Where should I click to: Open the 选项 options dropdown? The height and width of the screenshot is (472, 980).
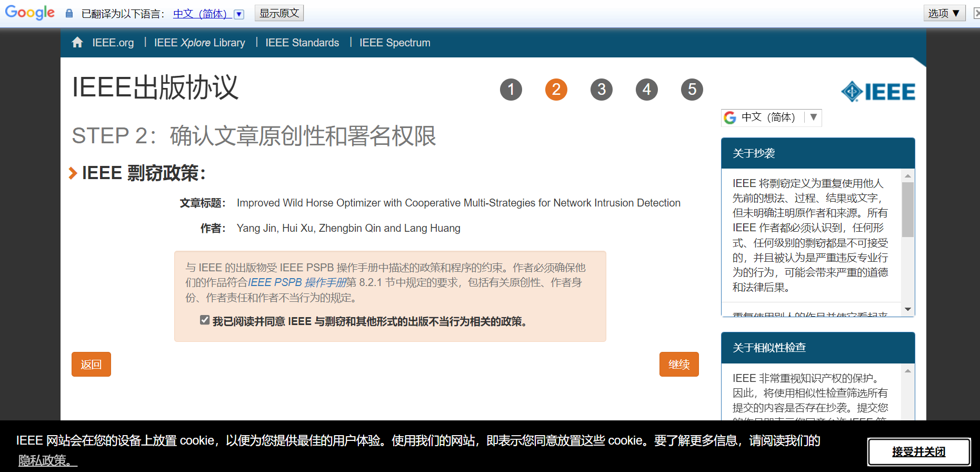click(945, 13)
